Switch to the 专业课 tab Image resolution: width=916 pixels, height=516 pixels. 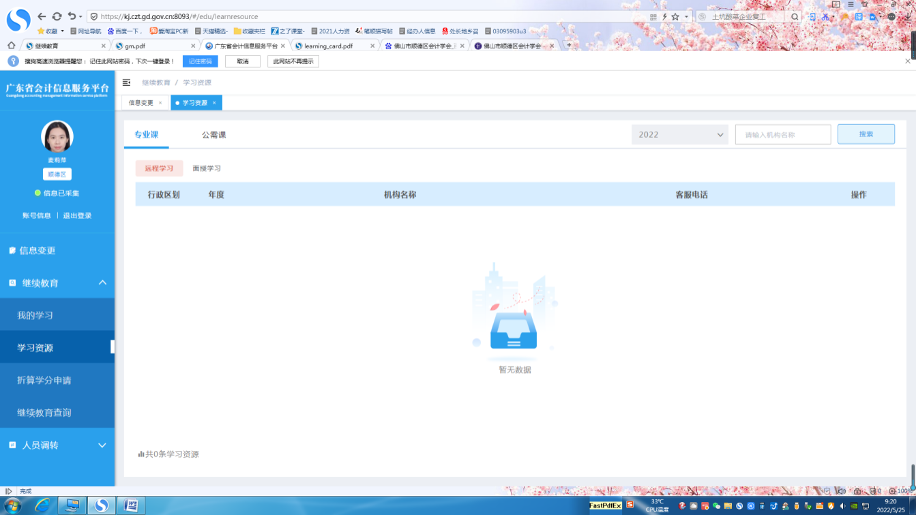147,134
